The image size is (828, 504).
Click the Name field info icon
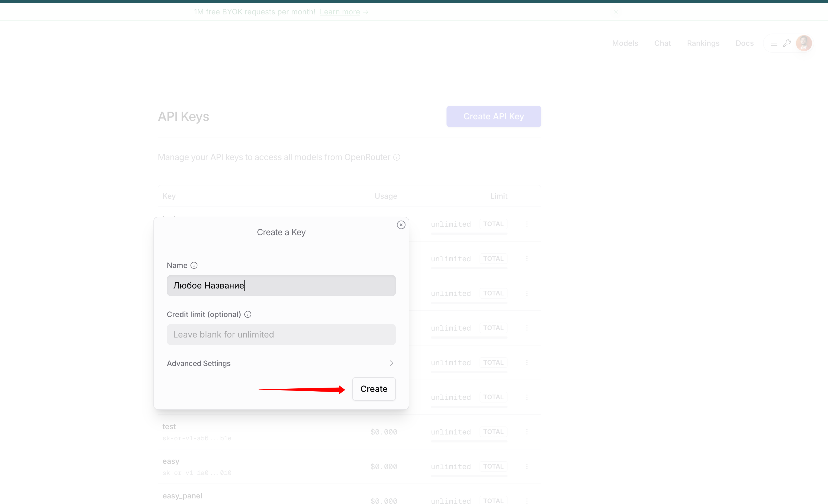click(x=194, y=265)
